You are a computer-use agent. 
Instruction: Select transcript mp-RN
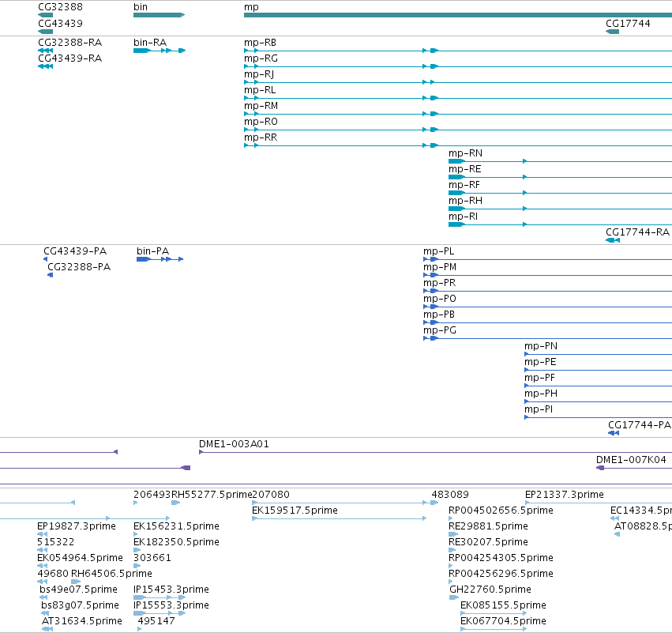(465, 153)
